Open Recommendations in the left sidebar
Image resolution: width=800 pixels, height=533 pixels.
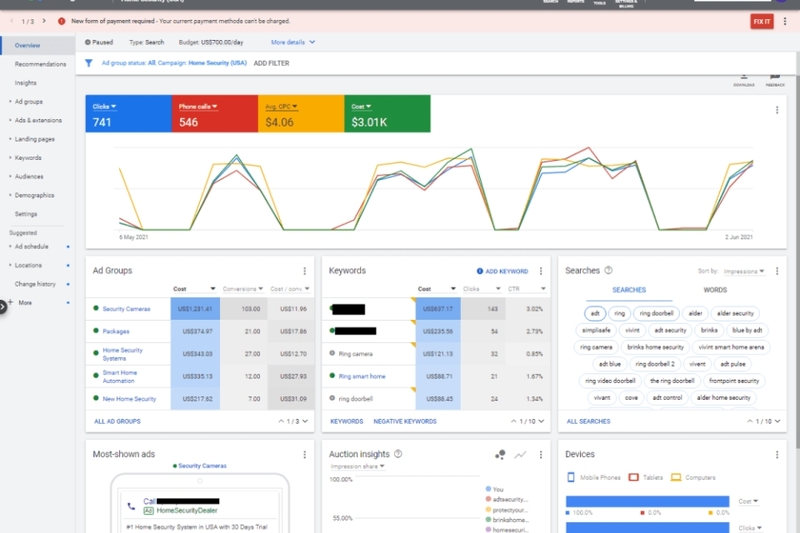coord(40,64)
